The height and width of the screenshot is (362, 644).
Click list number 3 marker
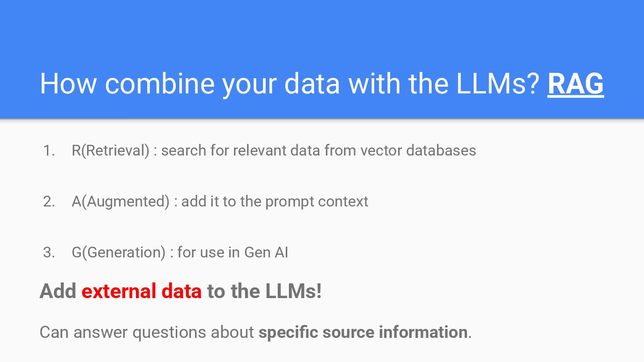49,253
